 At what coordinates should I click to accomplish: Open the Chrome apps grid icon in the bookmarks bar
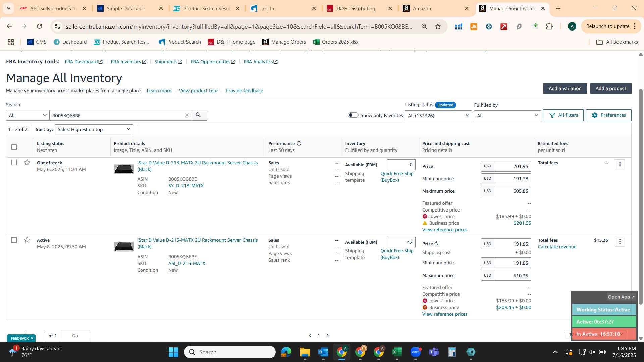tap(11, 42)
